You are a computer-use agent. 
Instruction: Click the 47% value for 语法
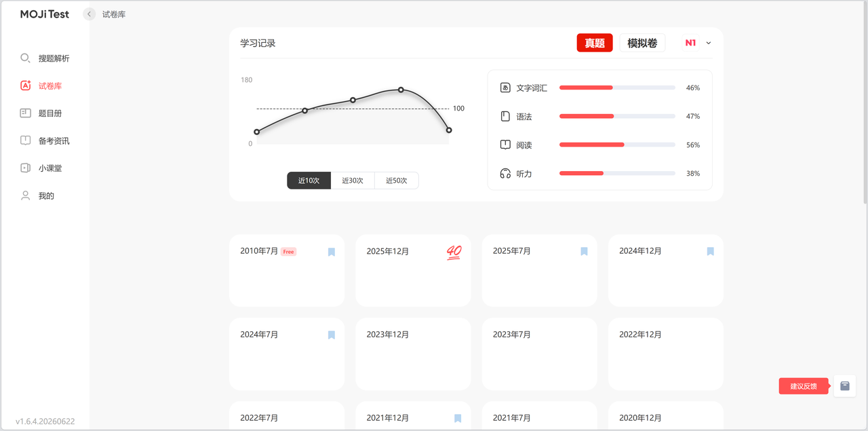[x=693, y=116]
